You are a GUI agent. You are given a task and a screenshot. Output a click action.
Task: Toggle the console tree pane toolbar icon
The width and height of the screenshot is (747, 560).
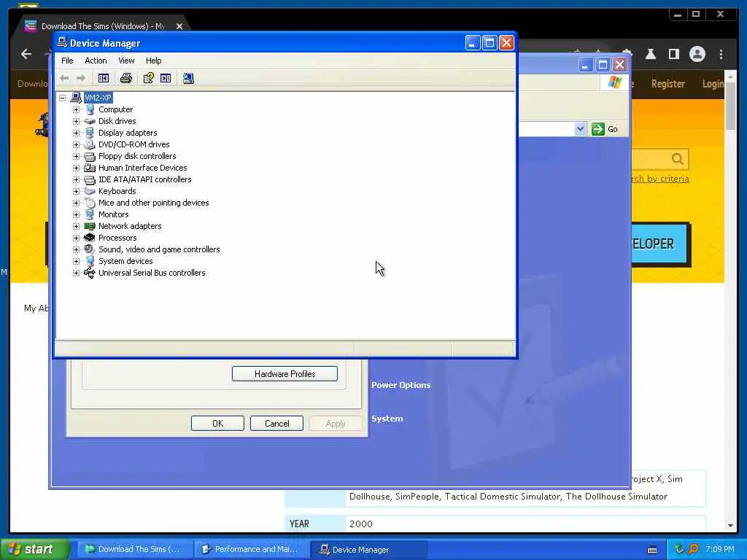click(x=104, y=78)
